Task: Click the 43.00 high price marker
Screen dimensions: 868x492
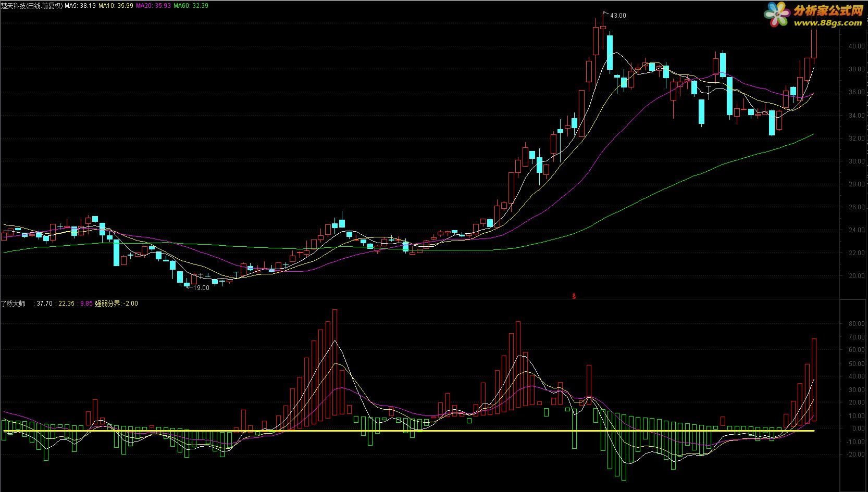Action: 618,16
